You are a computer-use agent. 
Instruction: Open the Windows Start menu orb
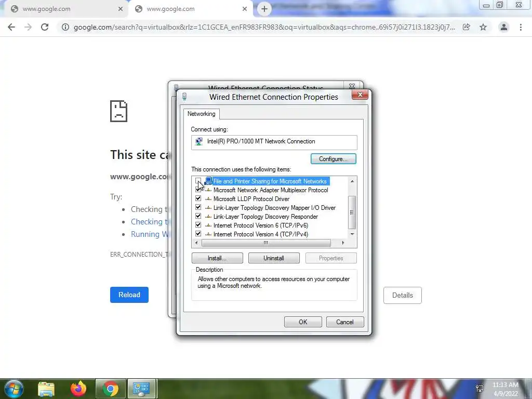(14, 389)
